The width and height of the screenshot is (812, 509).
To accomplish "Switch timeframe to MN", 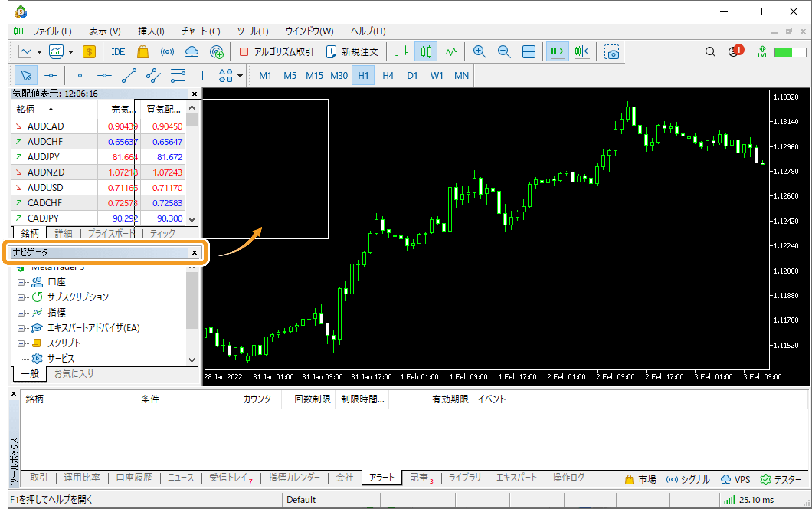I will click(x=461, y=76).
